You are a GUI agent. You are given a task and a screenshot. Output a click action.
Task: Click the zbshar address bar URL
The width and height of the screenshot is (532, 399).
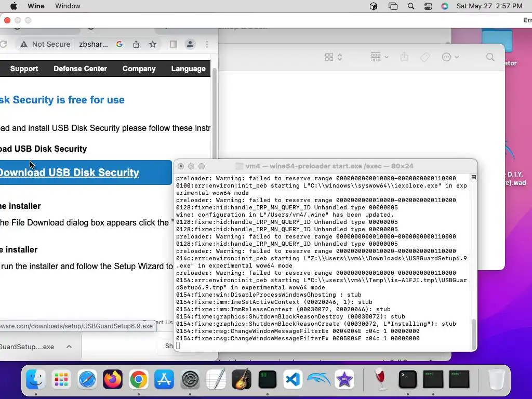coord(94,45)
